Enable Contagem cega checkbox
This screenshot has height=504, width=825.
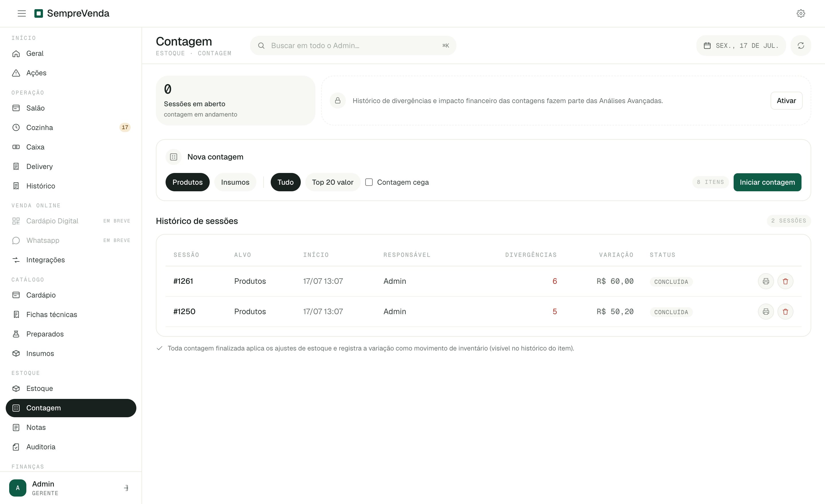tap(369, 182)
